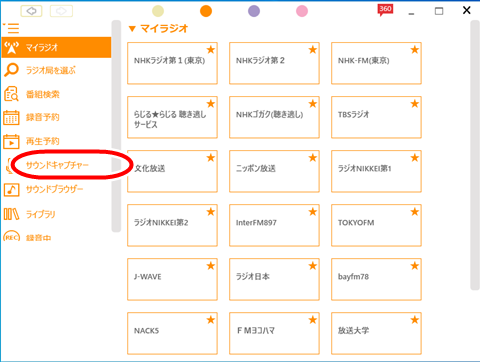Select the ラジオNIKKEI第2 station card
Screen dimensions: 480x362
point(172,225)
